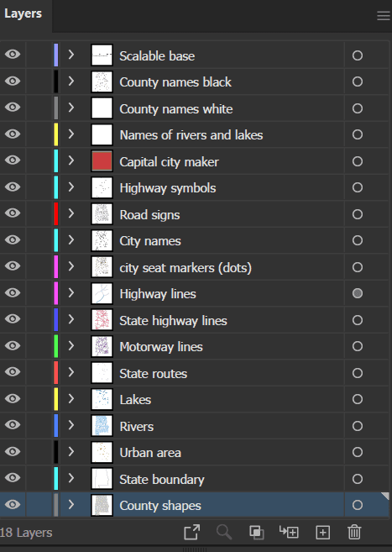Toggle visibility of the Lakes layer
Screen dimensions: 392x552
click(x=13, y=398)
